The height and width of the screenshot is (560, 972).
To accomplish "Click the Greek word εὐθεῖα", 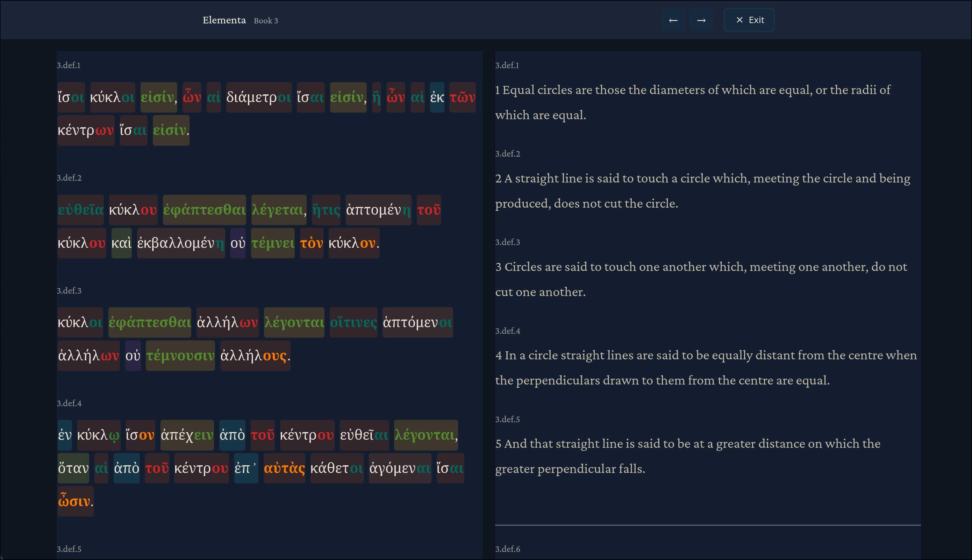I will tap(80, 210).
